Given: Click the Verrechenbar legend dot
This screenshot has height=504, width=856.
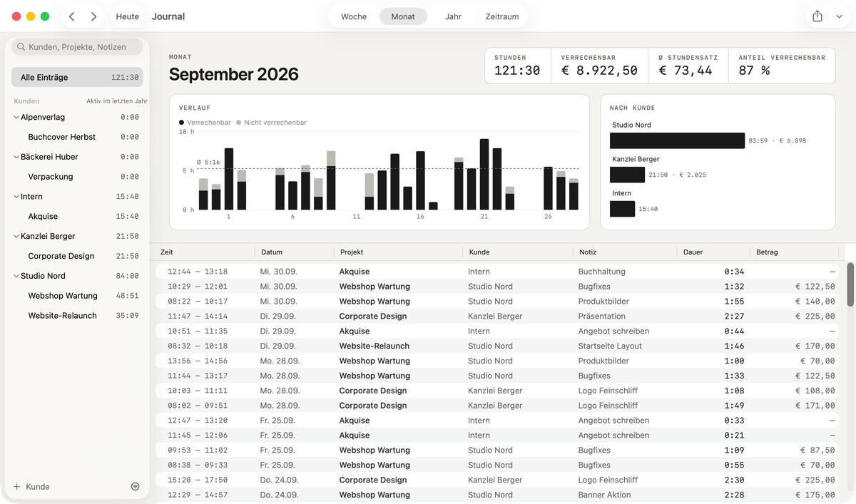Looking at the screenshot, I should 182,123.
